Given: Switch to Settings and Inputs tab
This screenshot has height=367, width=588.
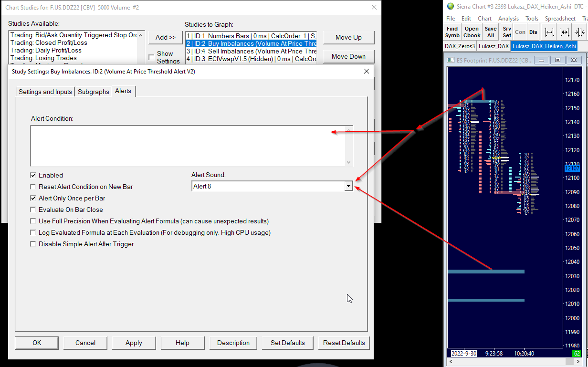Looking at the screenshot, I should click(x=45, y=92).
